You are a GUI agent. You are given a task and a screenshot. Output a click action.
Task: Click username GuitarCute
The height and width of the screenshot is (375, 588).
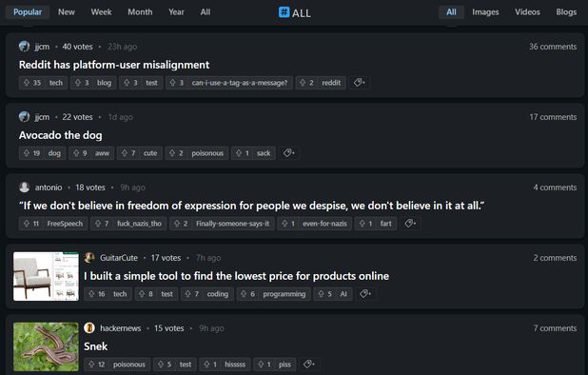119,258
